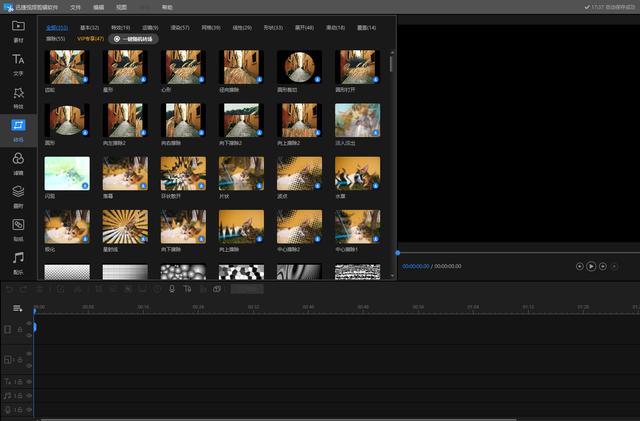The image size is (640, 421).
Task: Open the 帮助 menu
Action: pyautogui.click(x=167, y=7)
